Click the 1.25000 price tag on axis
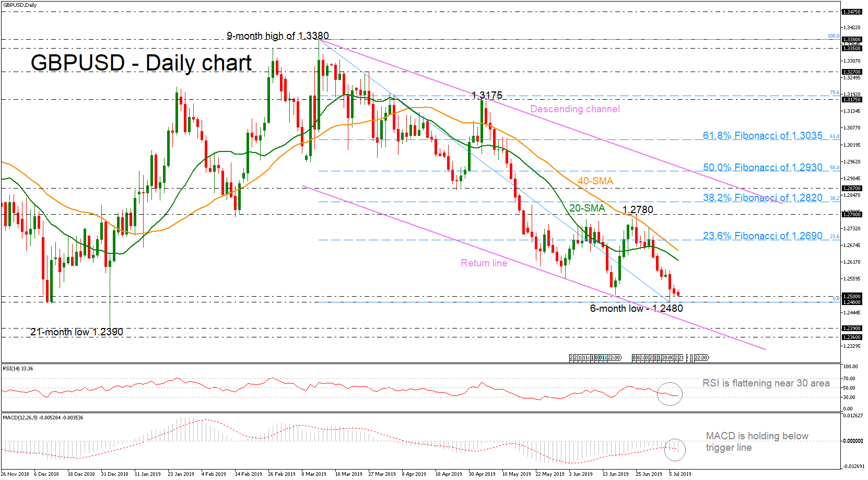This screenshot has width=868, height=480. pyautogui.click(x=852, y=296)
